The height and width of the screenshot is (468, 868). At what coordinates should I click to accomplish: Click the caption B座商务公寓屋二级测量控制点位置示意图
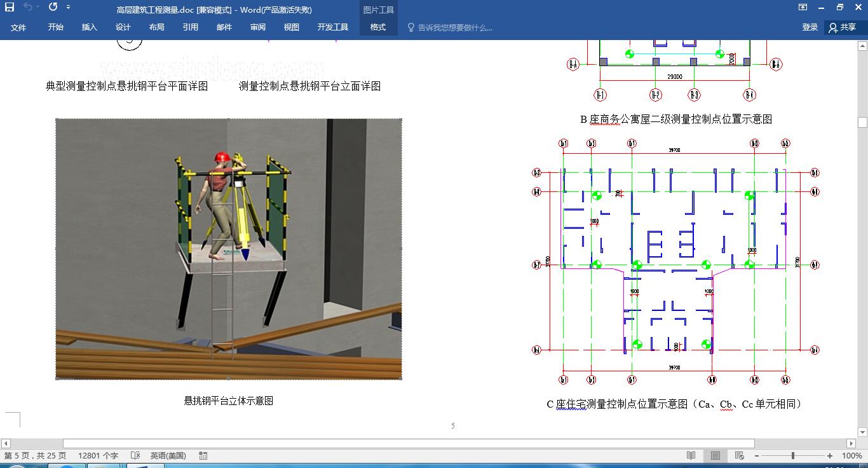pyautogui.click(x=676, y=119)
